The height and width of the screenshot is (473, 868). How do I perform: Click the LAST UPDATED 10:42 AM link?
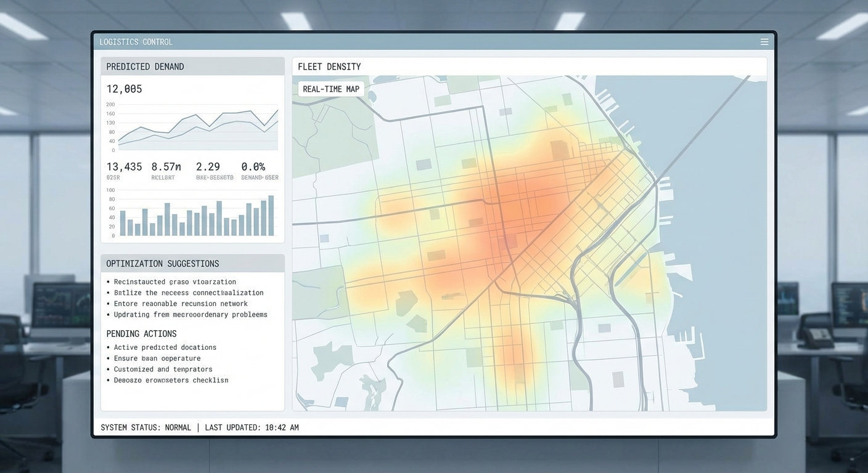(x=252, y=427)
